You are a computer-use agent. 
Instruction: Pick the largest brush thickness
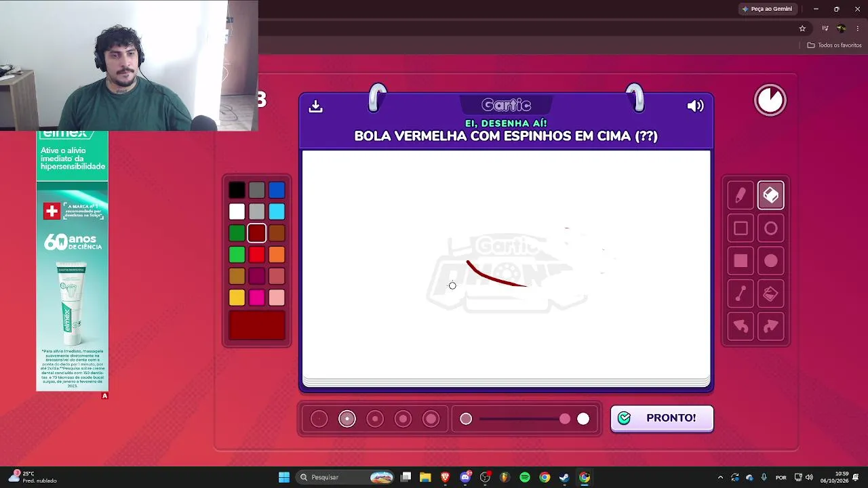[x=431, y=419]
